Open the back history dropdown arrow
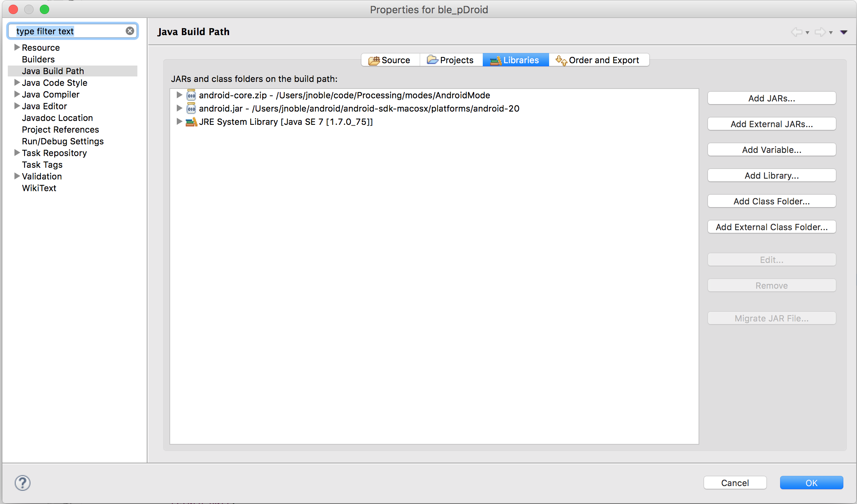The image size is (857, 504). pyautogui.click(x=807, y=32)
